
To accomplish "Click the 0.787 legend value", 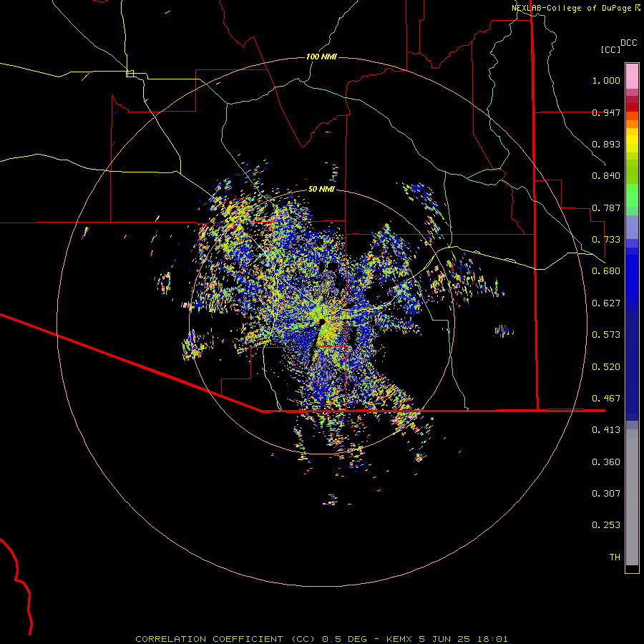I will pyautogui.click(x=606, y=208).
